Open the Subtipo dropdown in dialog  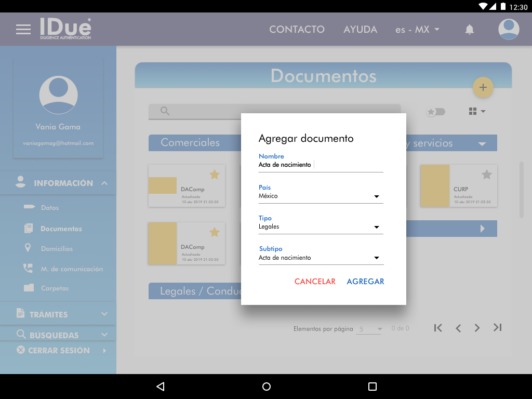tap(321, 258)
